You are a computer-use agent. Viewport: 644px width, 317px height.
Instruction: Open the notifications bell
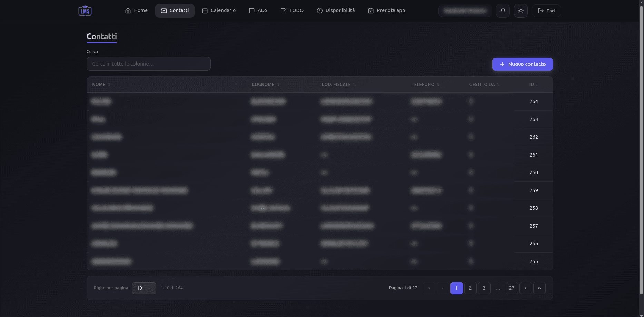click(503, 11)
